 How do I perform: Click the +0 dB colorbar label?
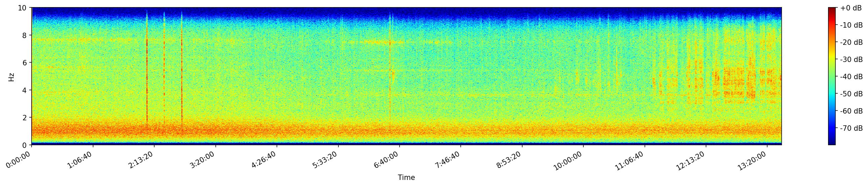851,8
